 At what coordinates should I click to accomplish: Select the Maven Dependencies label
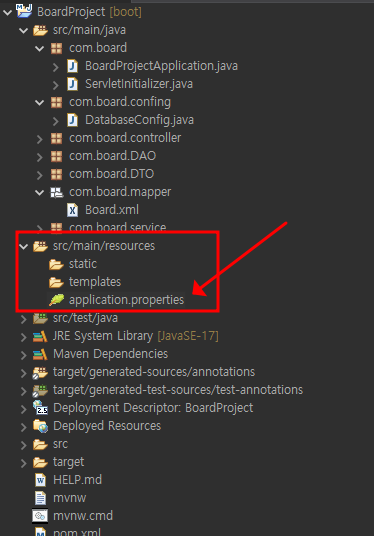pos(110,354)
